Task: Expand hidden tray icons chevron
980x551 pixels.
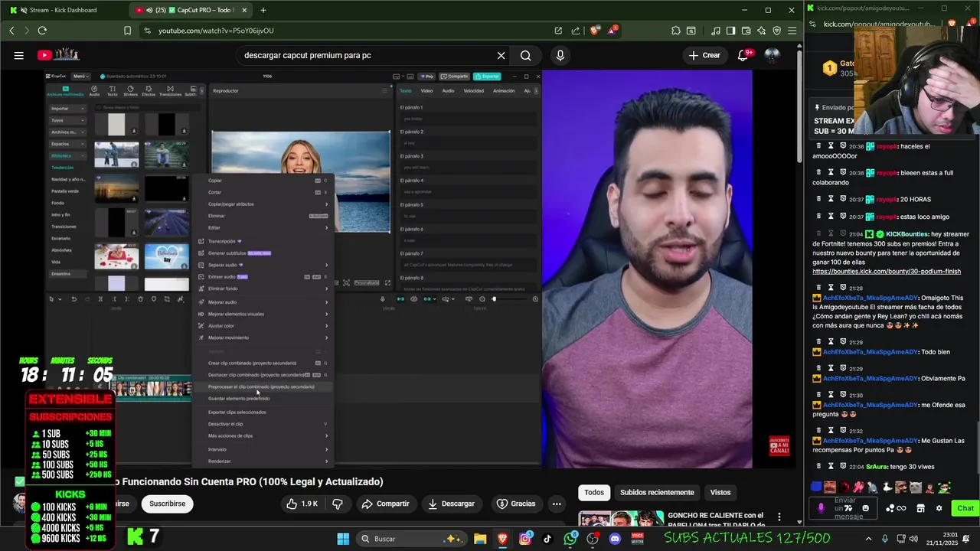Action: pos(868,539)
